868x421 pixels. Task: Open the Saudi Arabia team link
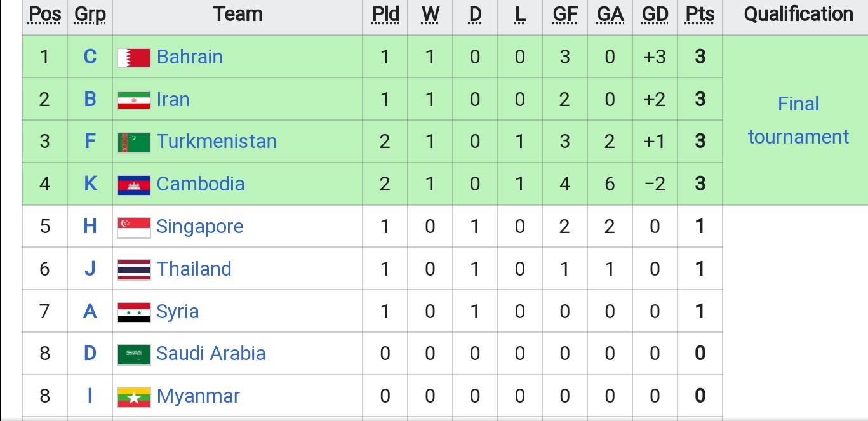click(x=211, y=353)
